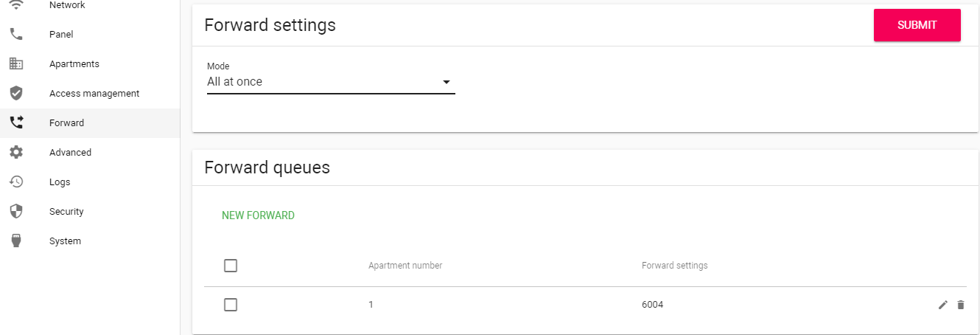Go to the Apartments menu entry
980x335 pixels.
coord(74,64)
